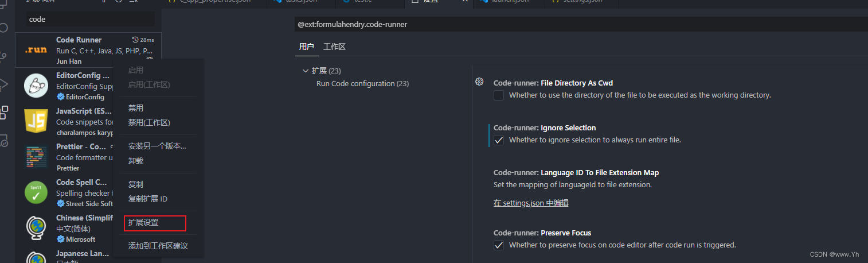Click the Chinese (Simplified) language pack globe icon
The width and height of the screenshot is (868, 263).
click(x=36, y=228)
